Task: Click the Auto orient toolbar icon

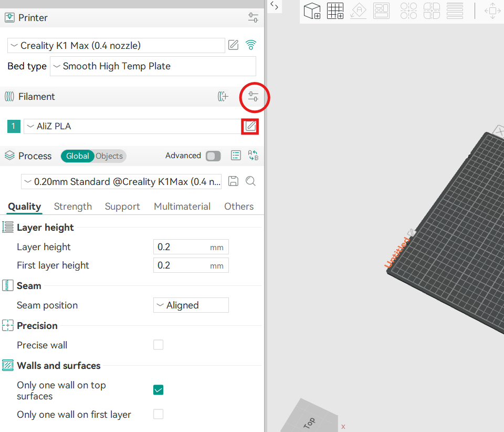Action: [x=359, y=11]
